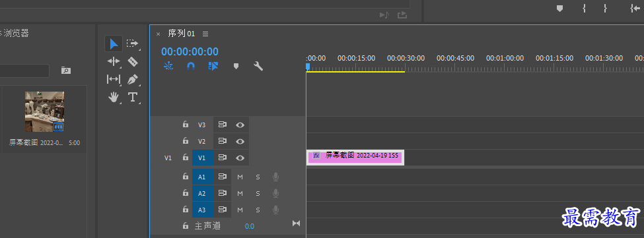The width and height of the screenshot is (644, 238).
Task: Enable voice-over record on A1
Action: [276, 177]
